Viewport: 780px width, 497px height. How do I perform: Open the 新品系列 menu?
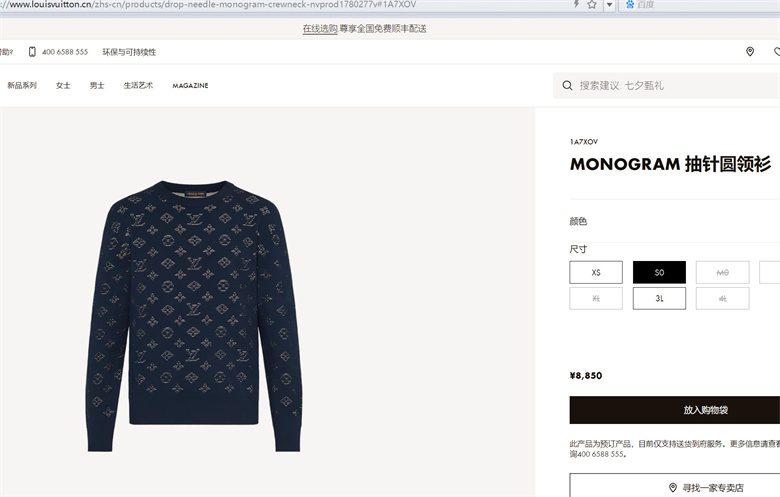click(22, 86)
